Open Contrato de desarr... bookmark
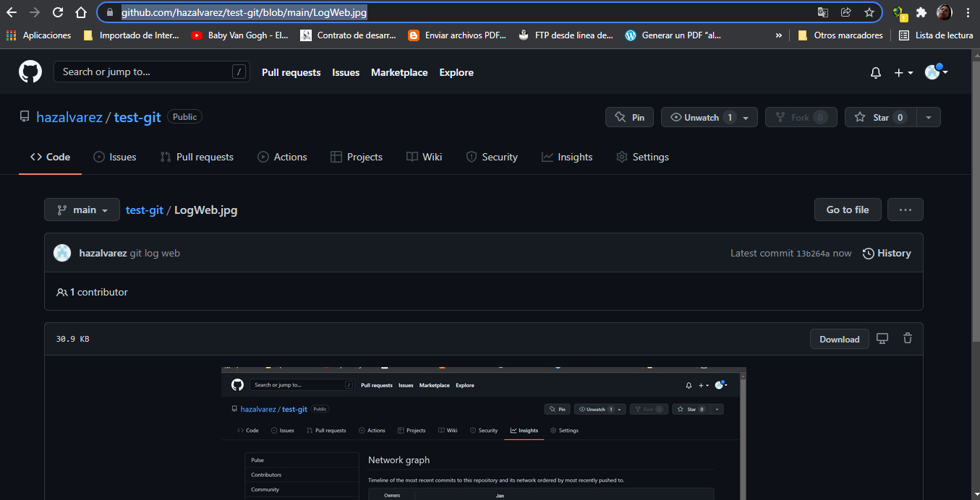This screenshot has height=500, width=980. [349, 35]
